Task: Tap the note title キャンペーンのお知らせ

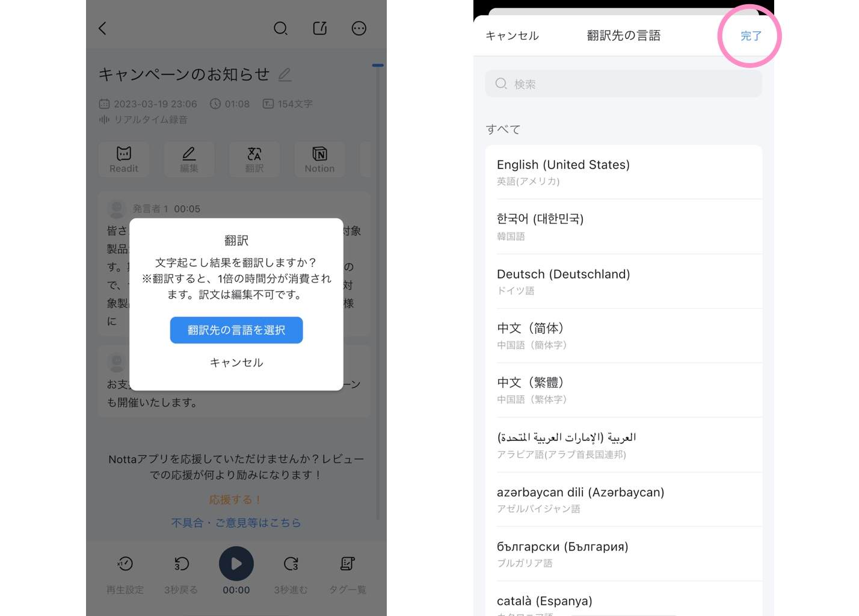Action: pos(184,75)
